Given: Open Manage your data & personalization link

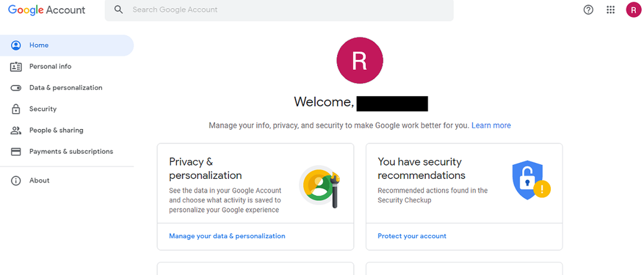Looking at the screenshot, I should coord(227,236).
